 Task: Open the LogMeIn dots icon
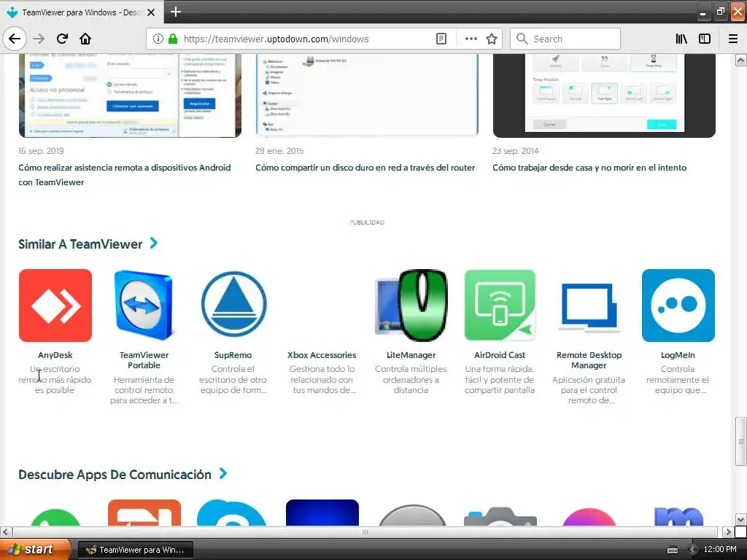pos(678,306)
